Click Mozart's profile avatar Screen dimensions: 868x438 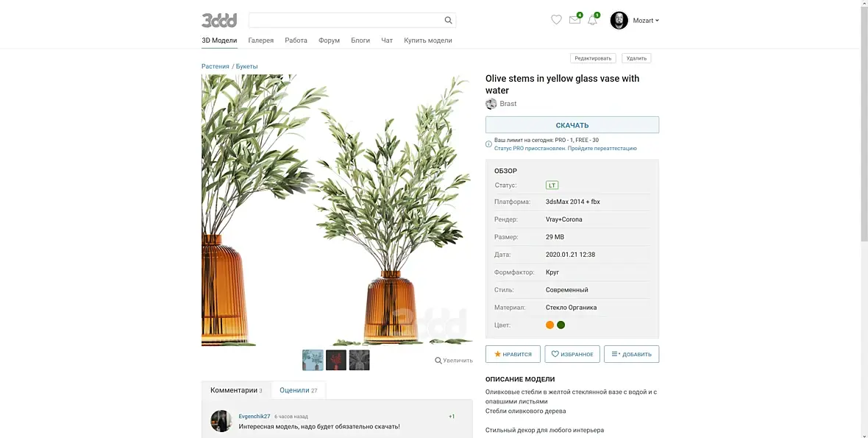click(x=619, y=21)
